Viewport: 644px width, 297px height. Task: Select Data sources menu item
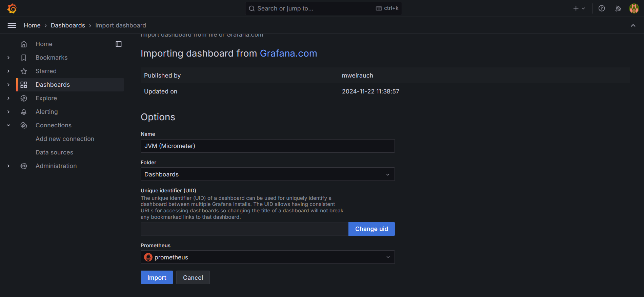pos(54,152)
